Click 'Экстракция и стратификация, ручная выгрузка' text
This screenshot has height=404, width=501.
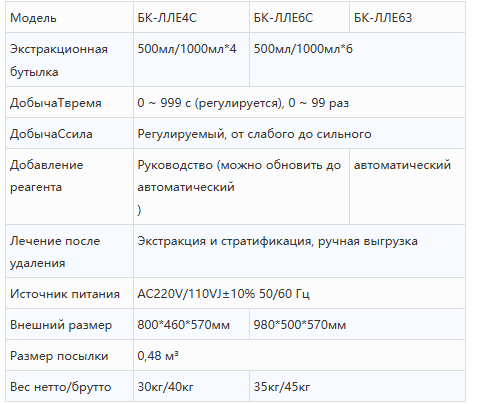[277, 241]
